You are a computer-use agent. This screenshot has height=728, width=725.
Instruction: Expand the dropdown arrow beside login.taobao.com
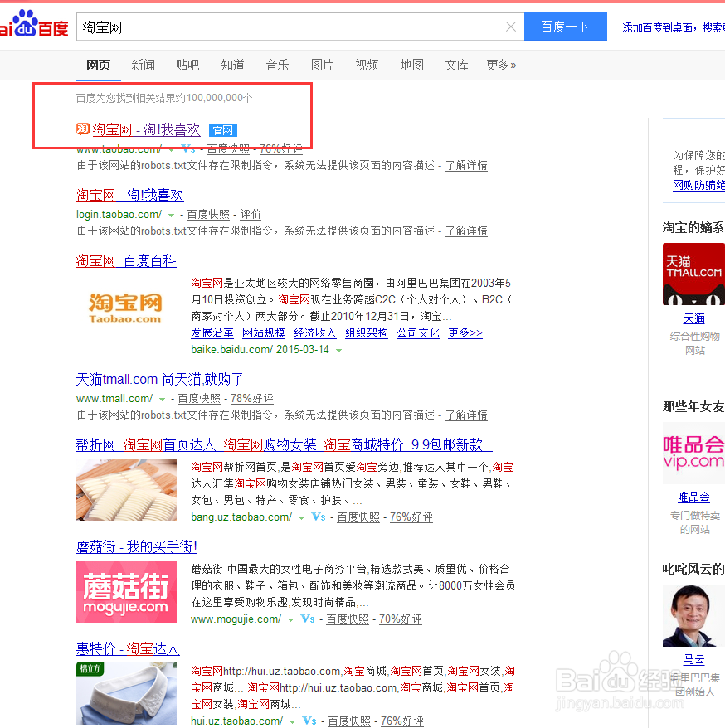tap(171, 214)
